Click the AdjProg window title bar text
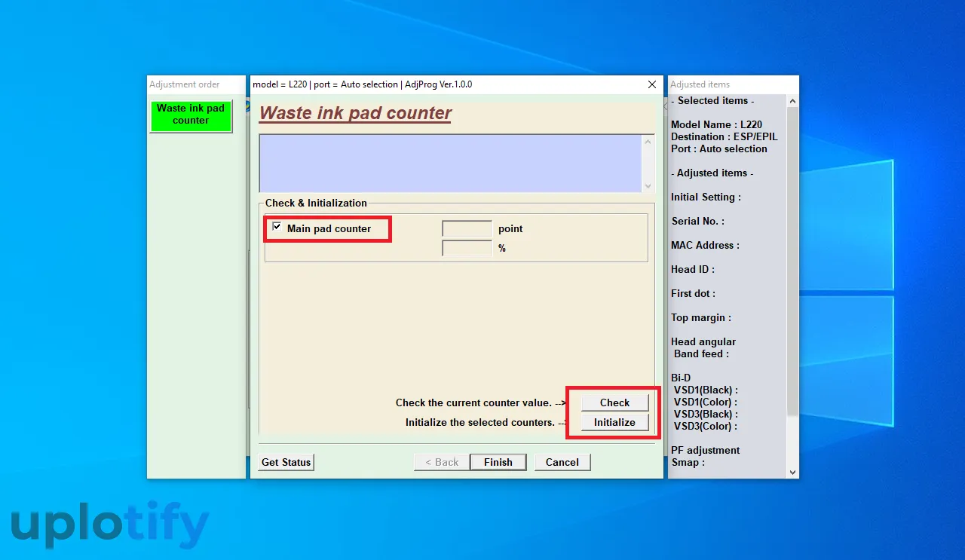Screen dimensions: 965x560 click(x=363, y=84)
